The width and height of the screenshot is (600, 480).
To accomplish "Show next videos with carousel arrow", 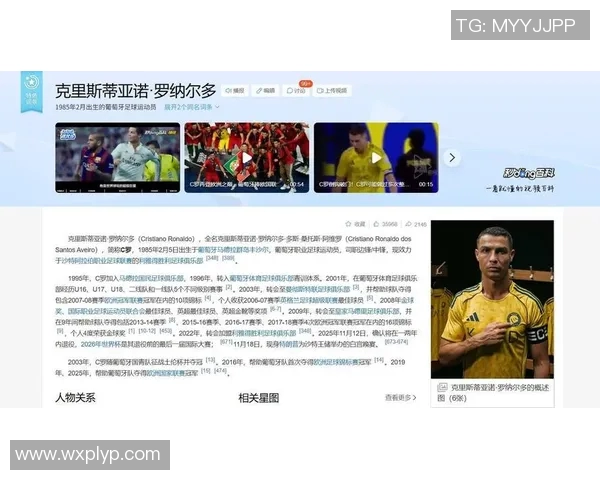I will (452, 158).
